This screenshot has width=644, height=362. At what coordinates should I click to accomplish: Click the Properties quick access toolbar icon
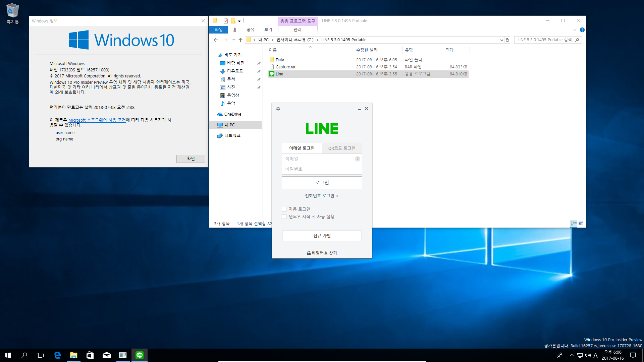(x=226, y=21)
